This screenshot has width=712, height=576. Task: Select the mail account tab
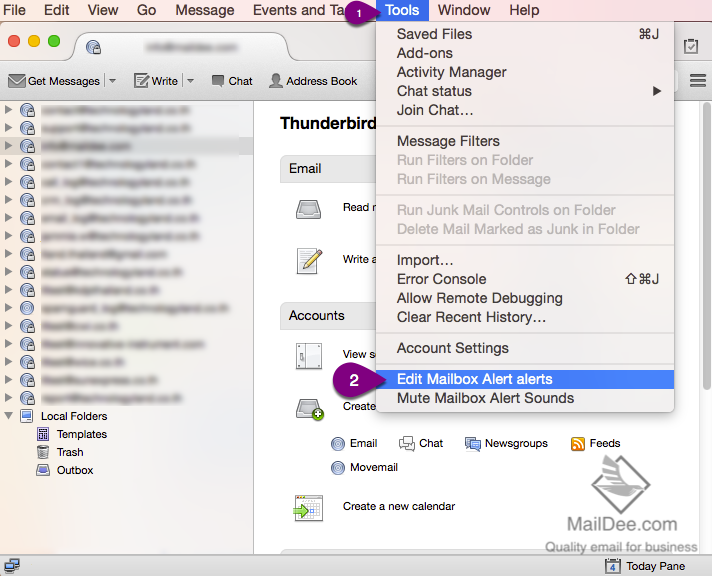pos(182,47)
